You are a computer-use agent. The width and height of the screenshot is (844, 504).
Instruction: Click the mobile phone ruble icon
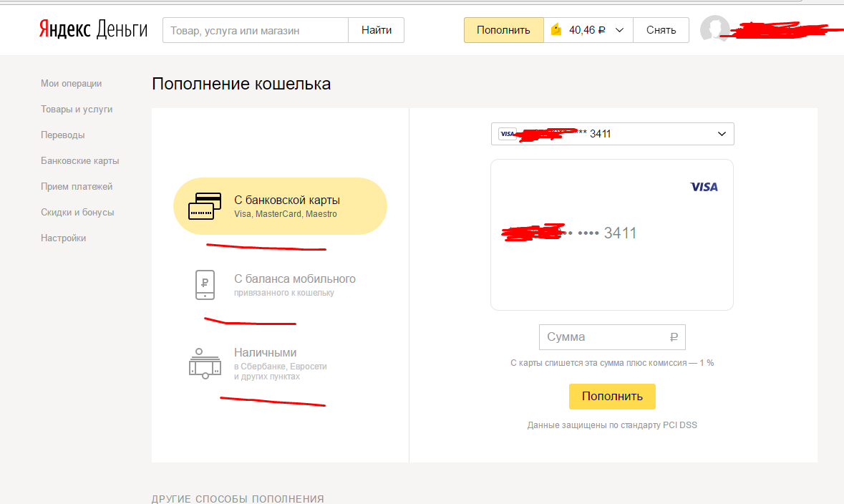[205, 285]
